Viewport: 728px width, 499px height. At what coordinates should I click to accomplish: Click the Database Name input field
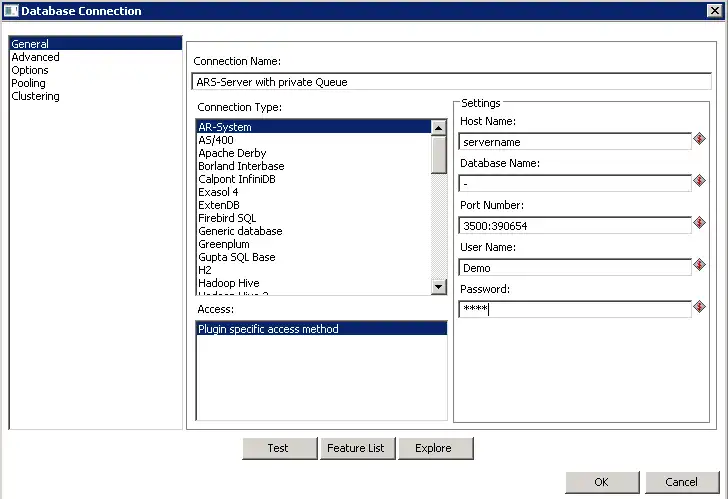[575, 183]
